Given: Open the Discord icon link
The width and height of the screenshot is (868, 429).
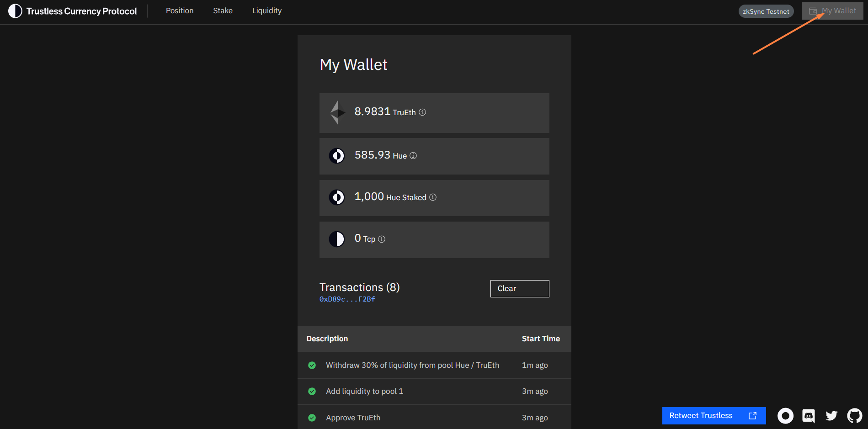Looking at the screenshot, I should click(x=809, y=416).
